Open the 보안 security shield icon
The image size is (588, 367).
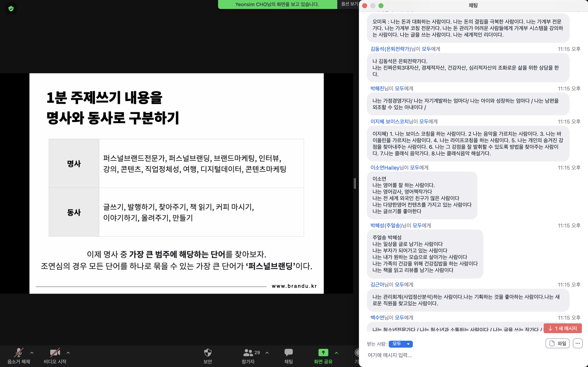coord(208,353)
